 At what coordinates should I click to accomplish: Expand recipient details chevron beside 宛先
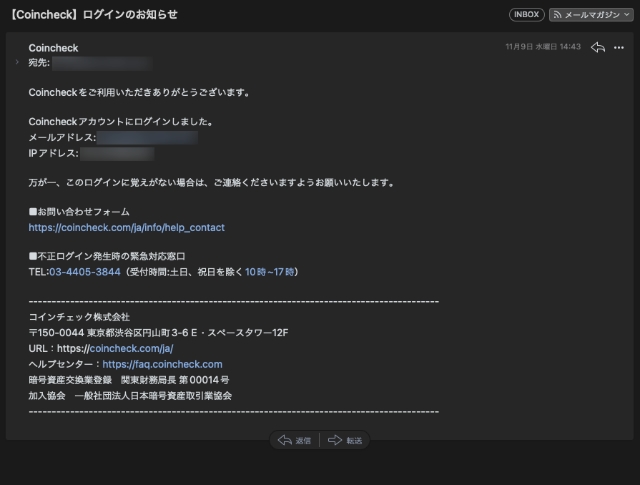click(x=17, y=62)
